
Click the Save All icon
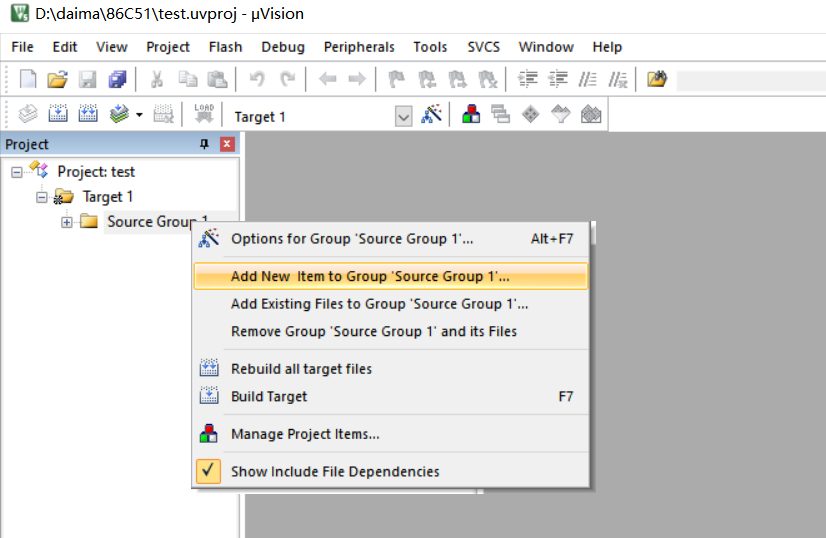(117, 80)
